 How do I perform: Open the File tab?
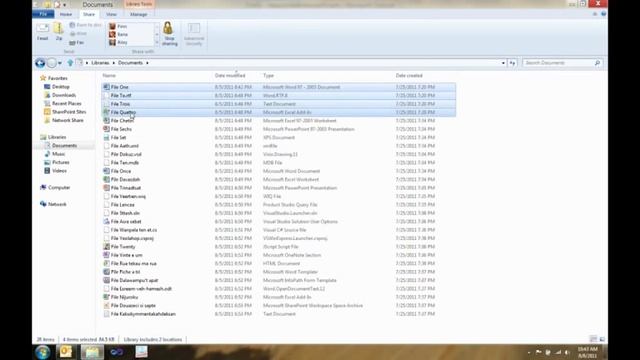click(x=43, y=14)
